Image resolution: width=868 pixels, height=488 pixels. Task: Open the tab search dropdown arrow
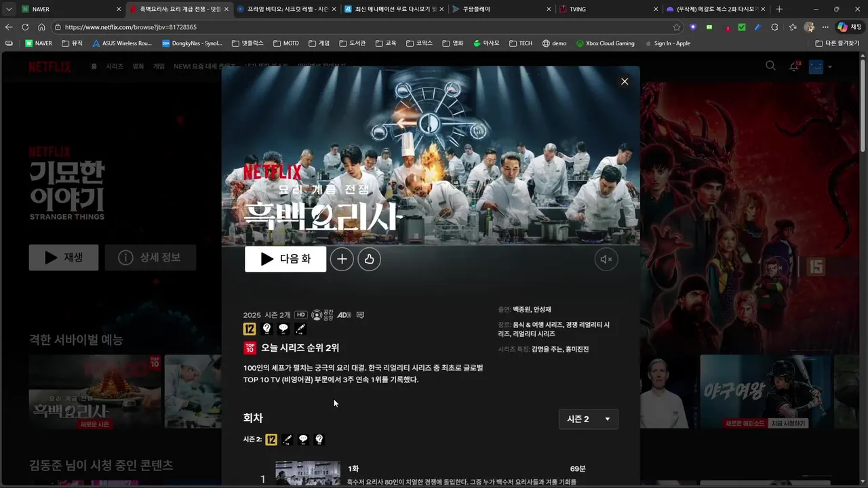(x=9, y=9)
